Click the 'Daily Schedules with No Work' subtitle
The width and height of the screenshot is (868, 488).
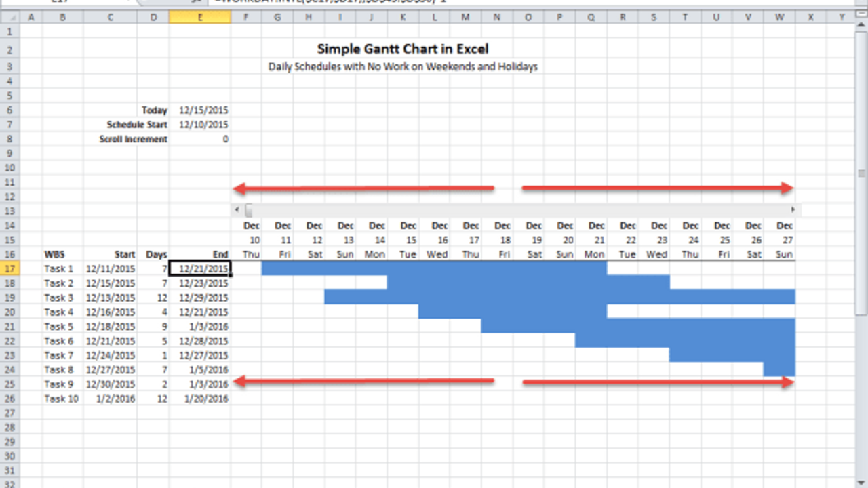coord(403,66)
